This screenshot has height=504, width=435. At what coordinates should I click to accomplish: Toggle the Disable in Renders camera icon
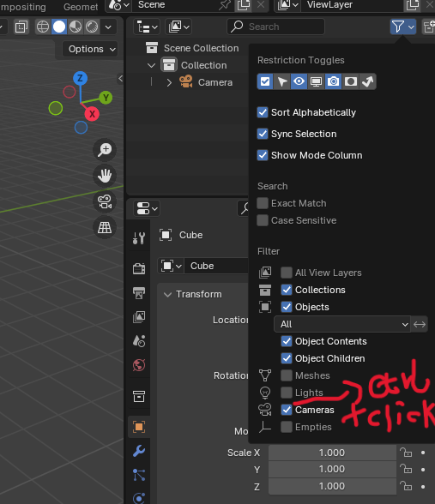coord(333,81)
